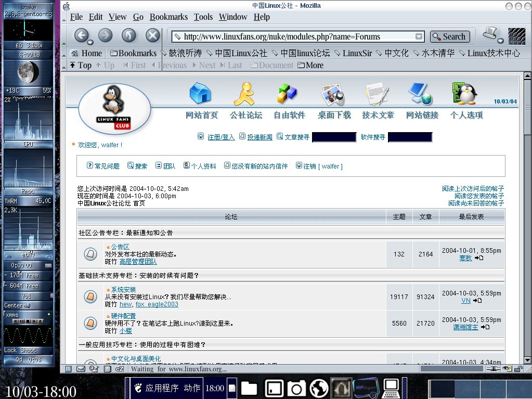Open the File menu
This screenshot has height=399, width=532.
pos(76,17)
